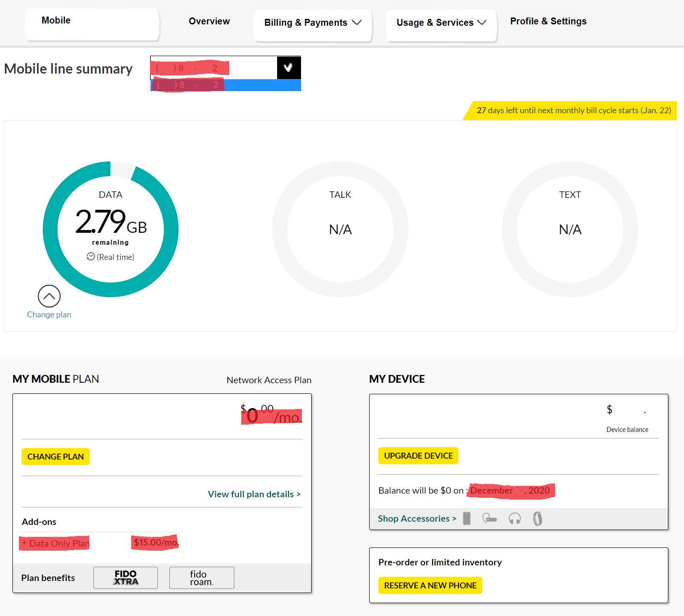684x616 pixels.
Task: Click RESERVE A NEW PHONE
Action: (x=429, y=585)
